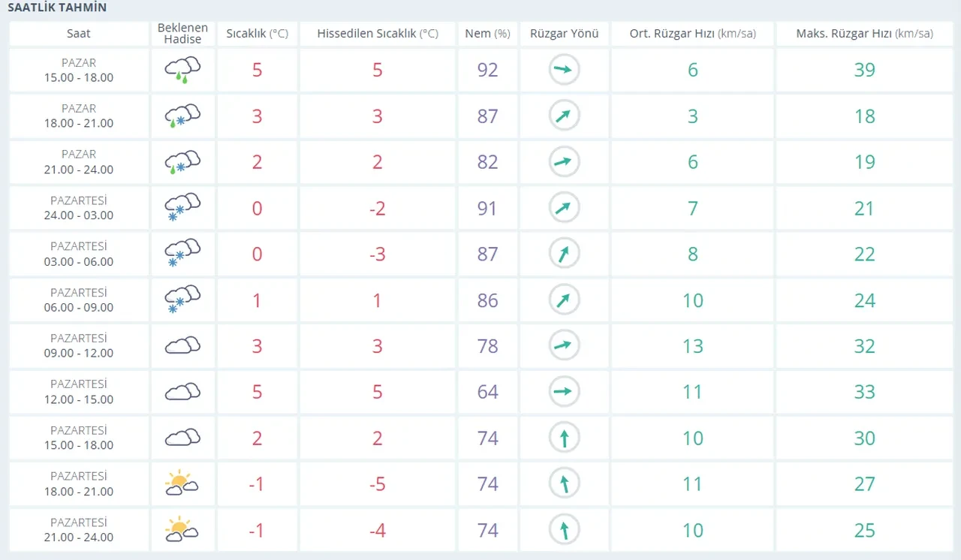
Task: Click the Saat column header
Action: point(79,34)
